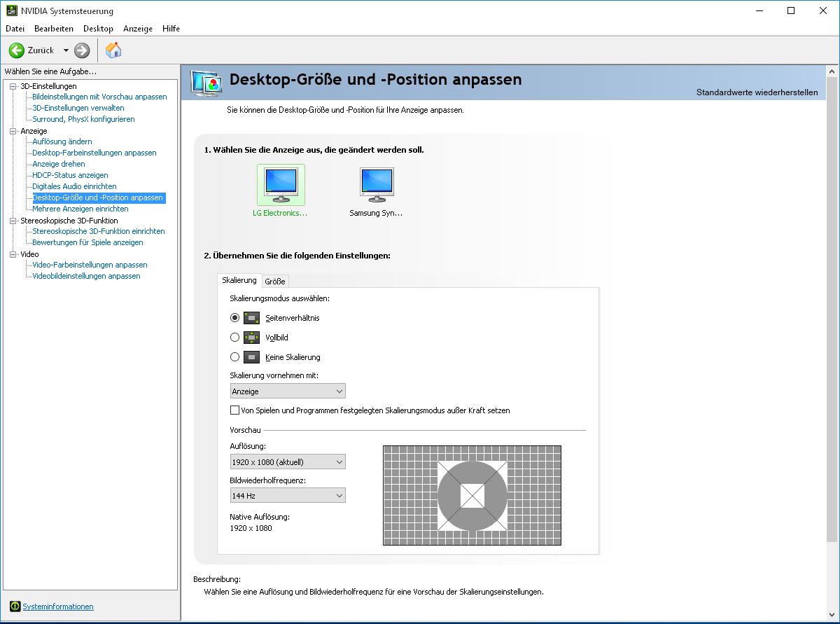Open the home page via house icon
Screen dimensions: 840x624
click(113, 50)
